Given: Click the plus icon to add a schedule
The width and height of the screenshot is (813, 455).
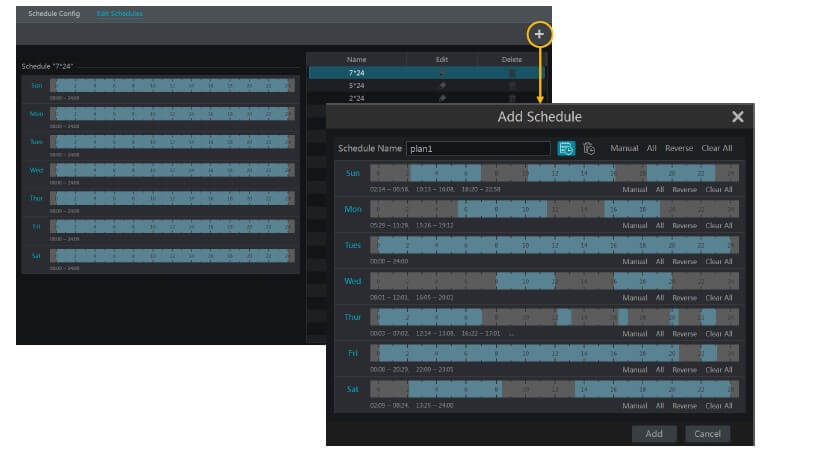Looking at the screenshot, I should [539, 34].
